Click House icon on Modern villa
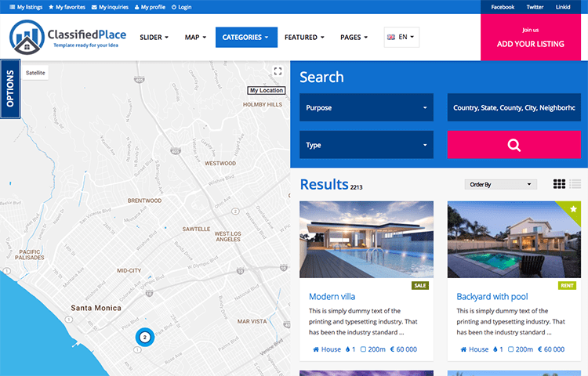Screen dimensions: 588x376 point(316,349)
